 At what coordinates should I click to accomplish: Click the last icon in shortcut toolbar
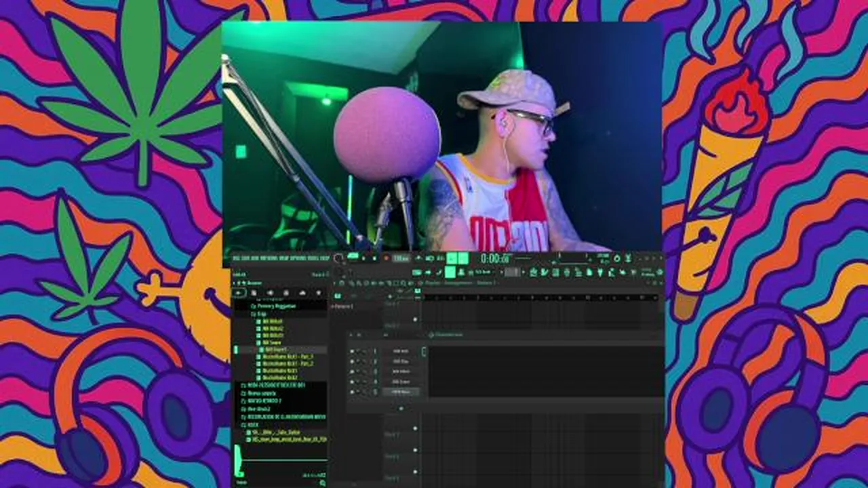pyautogui.click(x=633, y=272)
